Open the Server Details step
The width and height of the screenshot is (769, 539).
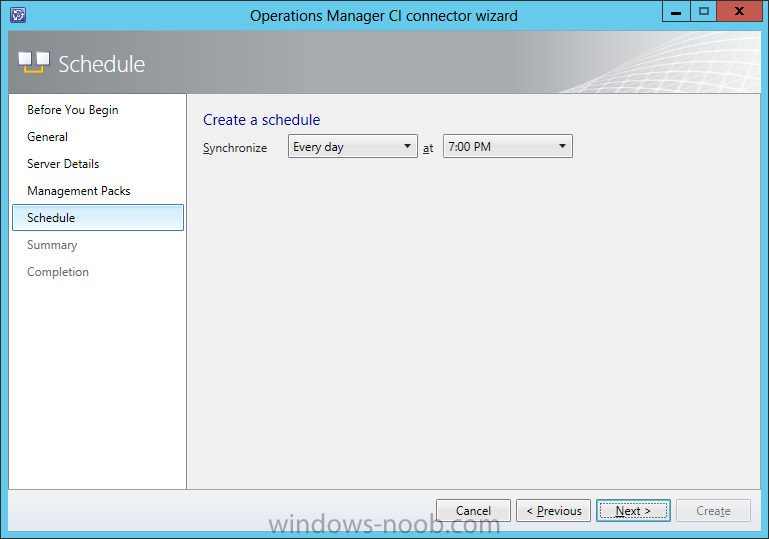tap(63, 164)
